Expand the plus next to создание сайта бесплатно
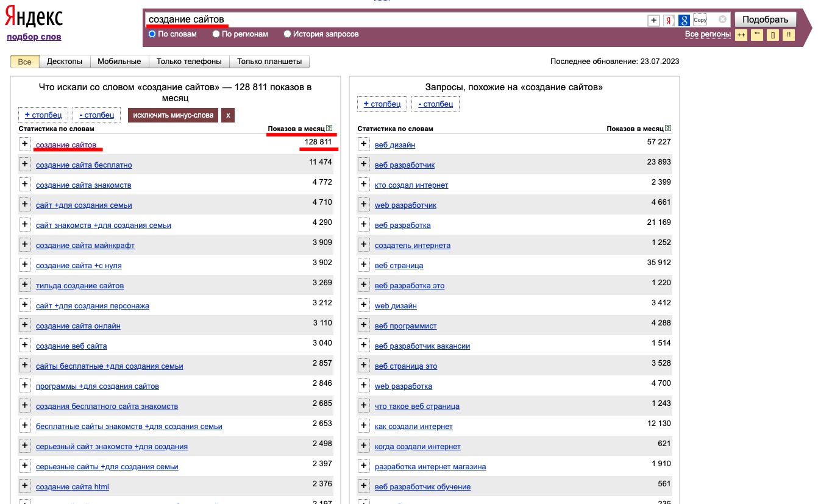Viewport: 818px width, 504px height. click(x=25, y=165)
